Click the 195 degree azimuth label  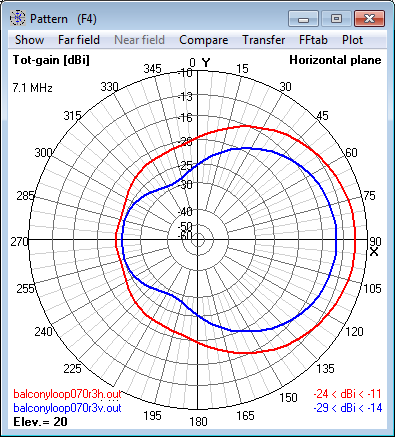[x=152, y=416]
